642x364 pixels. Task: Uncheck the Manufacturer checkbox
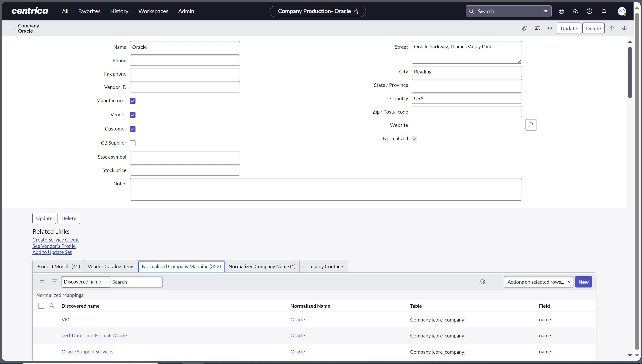(133, 101)
